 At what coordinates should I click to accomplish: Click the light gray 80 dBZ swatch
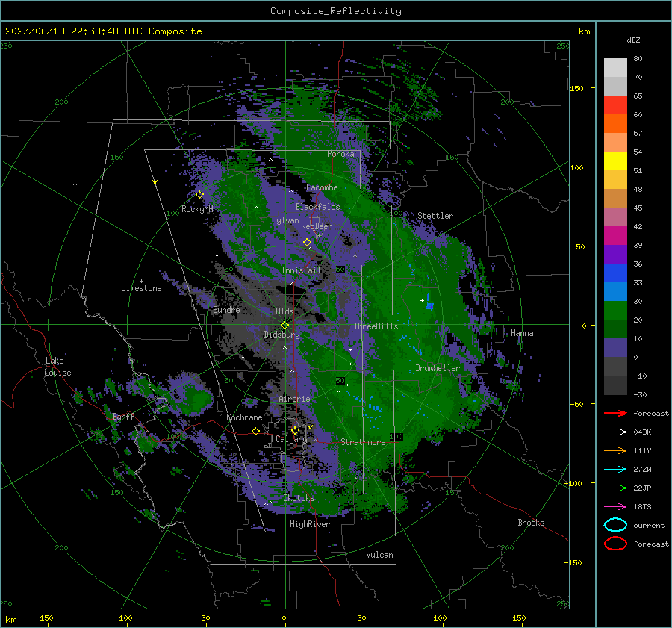tap(615, 67)
